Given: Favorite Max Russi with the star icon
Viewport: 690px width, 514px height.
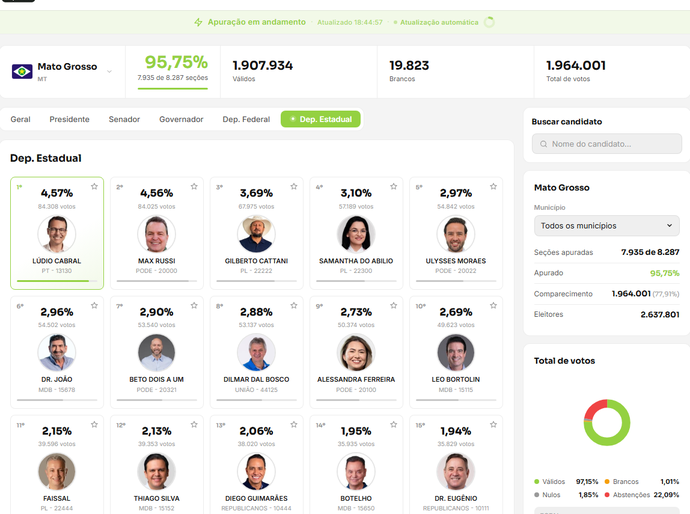Looking at the screenshot, I should 194,187.
